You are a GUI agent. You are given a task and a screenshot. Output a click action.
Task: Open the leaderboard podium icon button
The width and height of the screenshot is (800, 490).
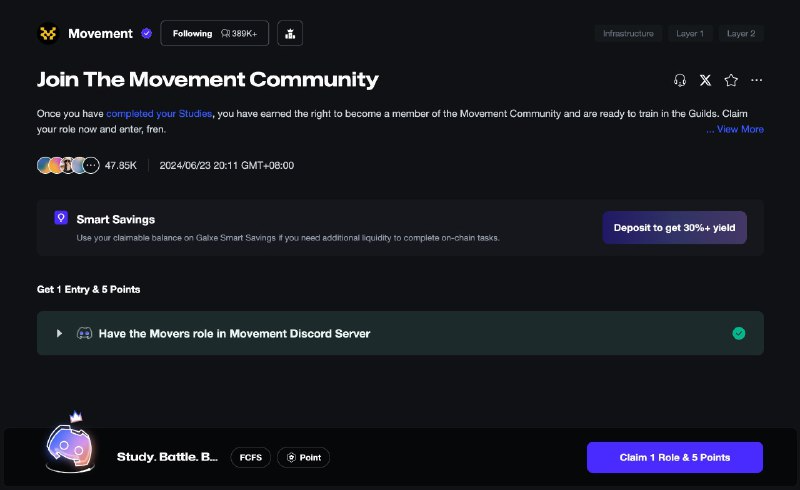[290, 33]
